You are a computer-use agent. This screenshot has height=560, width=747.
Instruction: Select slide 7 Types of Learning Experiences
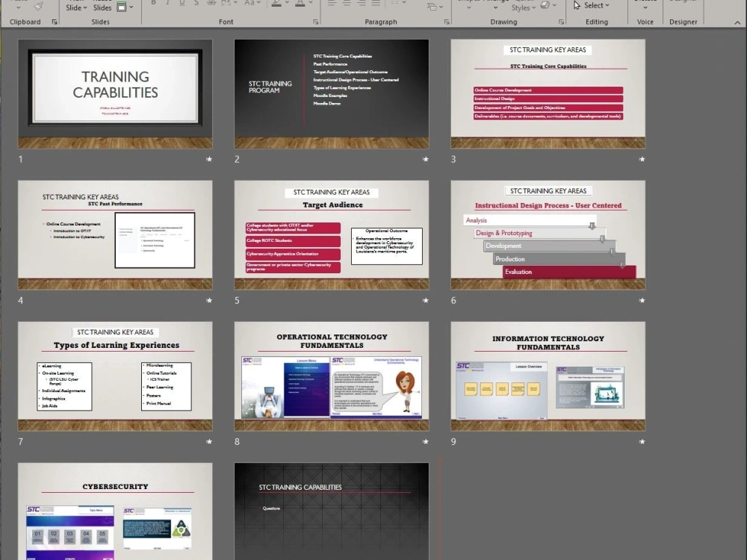coord(115,376)
